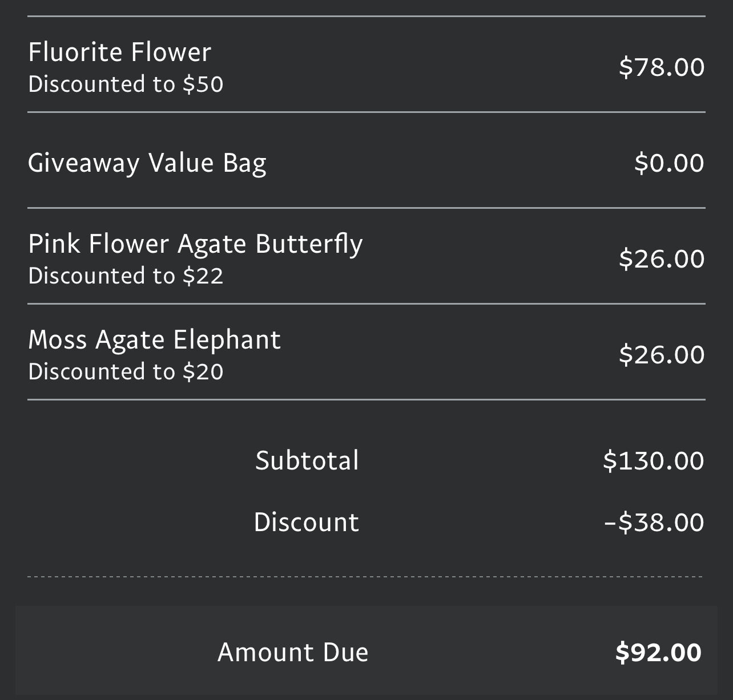This screenshot has height=700, width=733.
Task: Select the Pink Flower Agate Butterfly item
Action: pos(195,244)
